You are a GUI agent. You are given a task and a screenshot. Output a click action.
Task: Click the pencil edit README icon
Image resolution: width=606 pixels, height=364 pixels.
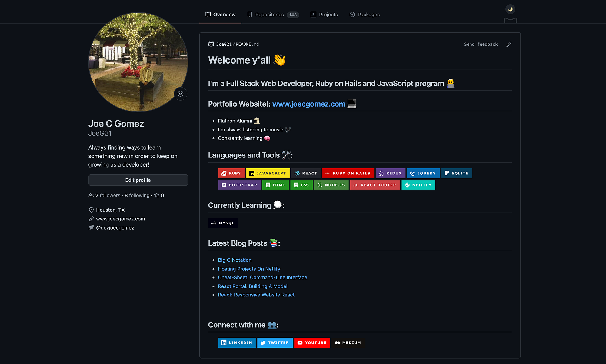click(509, 44)
